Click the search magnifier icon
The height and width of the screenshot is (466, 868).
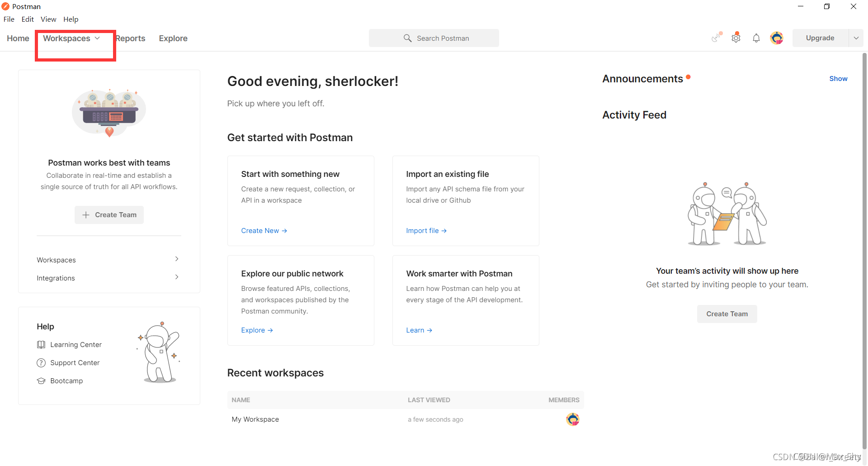[x=407, y=38]
